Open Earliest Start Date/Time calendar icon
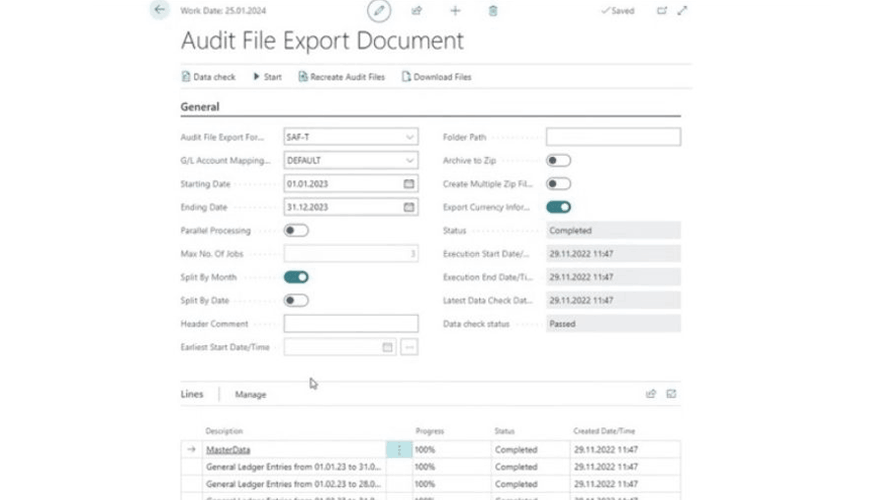 (x=387, y=347)
